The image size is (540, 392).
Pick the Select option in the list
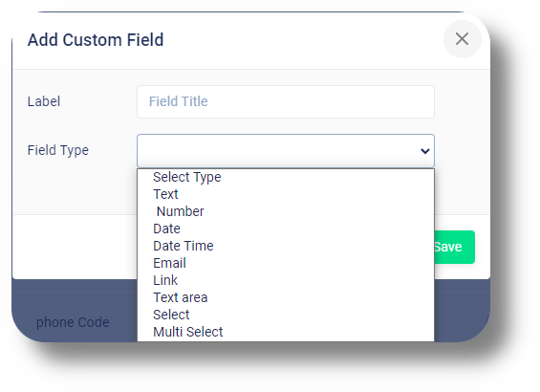[286, 315]
